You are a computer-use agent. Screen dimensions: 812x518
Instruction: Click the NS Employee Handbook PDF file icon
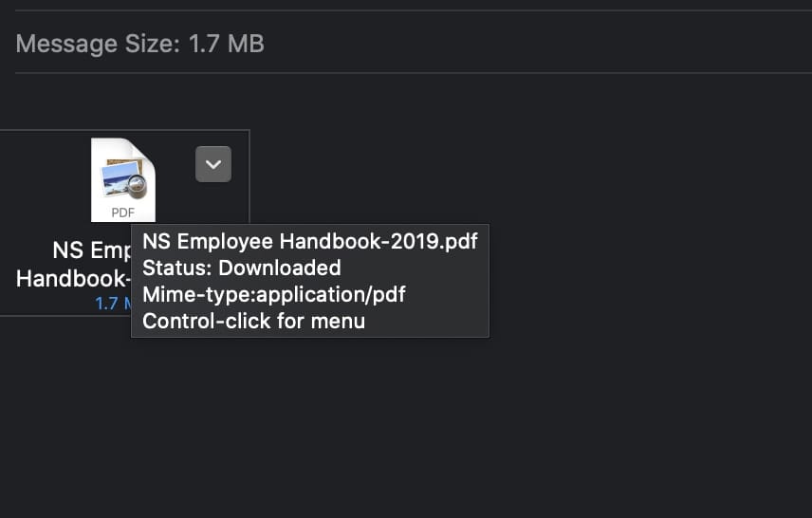[122, 179]
